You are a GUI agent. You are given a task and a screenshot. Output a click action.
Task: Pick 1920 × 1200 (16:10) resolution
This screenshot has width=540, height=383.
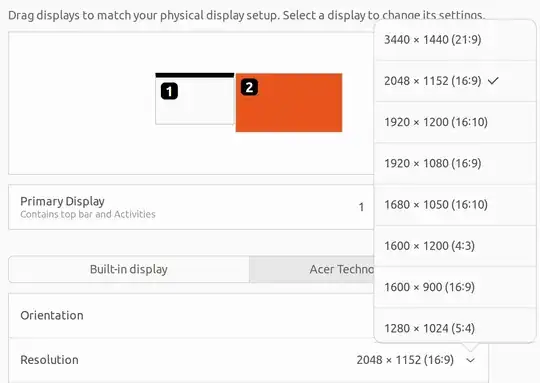[455, 122]
